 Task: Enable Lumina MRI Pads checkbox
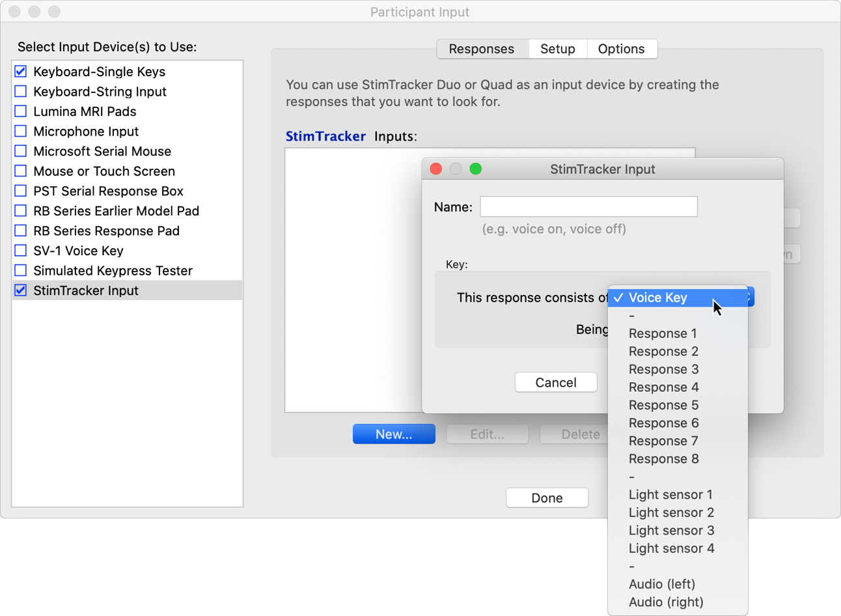[21, 111]
